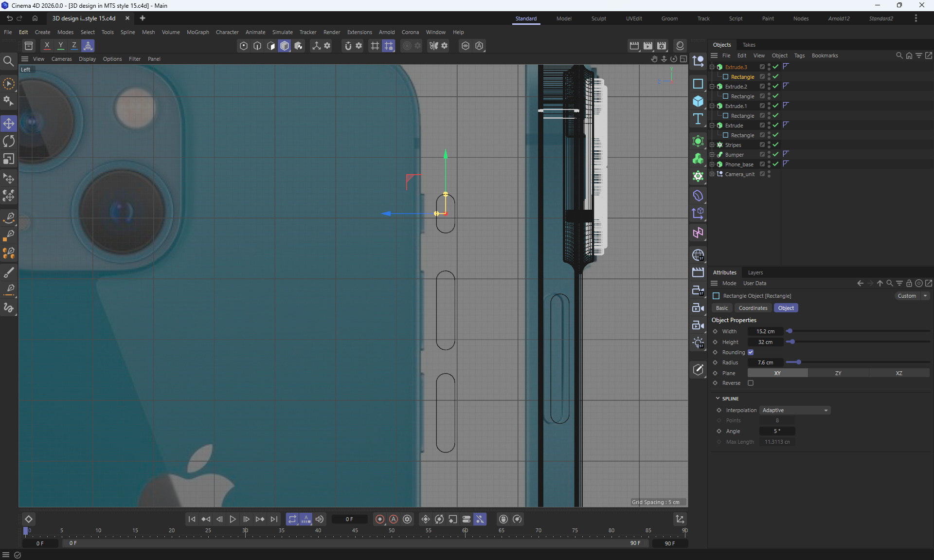The width and height of the screenshot is (934, 560).
Task: Add a Cube primitive from side palette
Action: [698, 101]
